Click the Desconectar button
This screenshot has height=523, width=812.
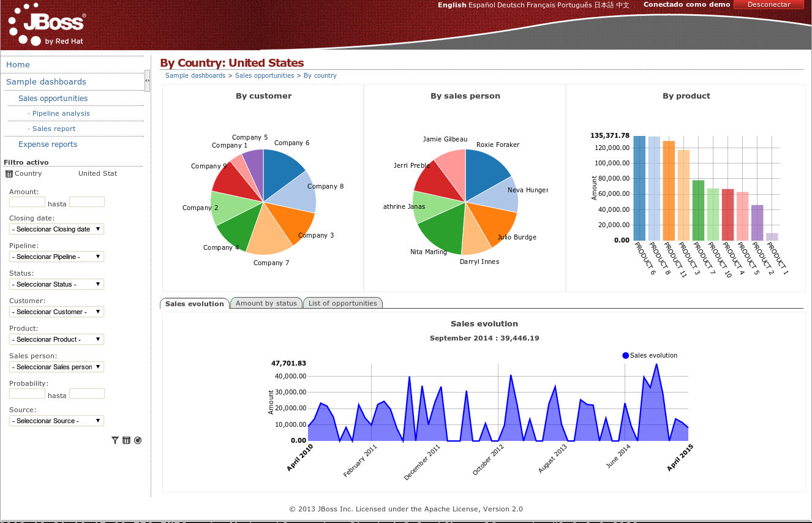click(769, 4)
